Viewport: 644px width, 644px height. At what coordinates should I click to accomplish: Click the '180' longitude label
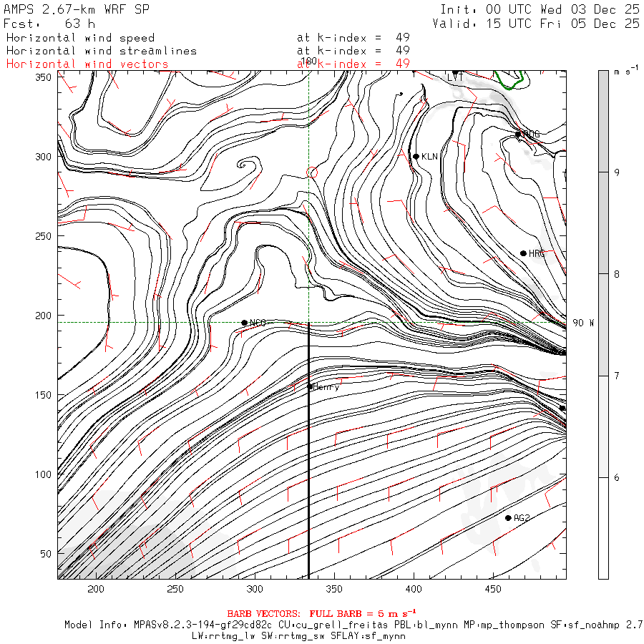[309, 62]
